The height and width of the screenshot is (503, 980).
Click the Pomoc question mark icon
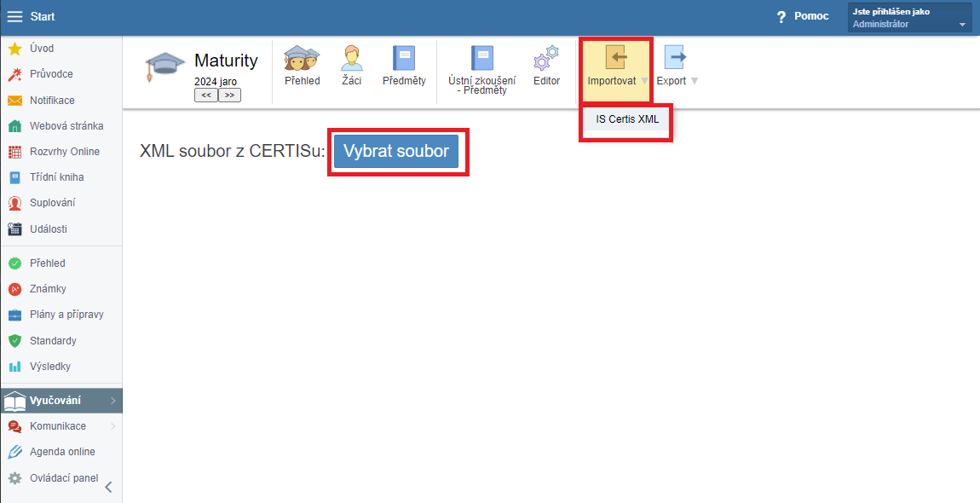781,17
